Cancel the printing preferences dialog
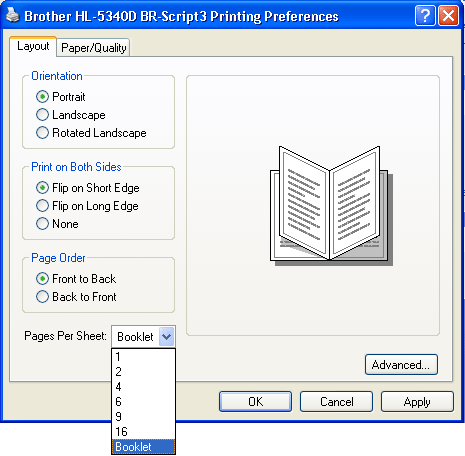 tap(336, 402)
